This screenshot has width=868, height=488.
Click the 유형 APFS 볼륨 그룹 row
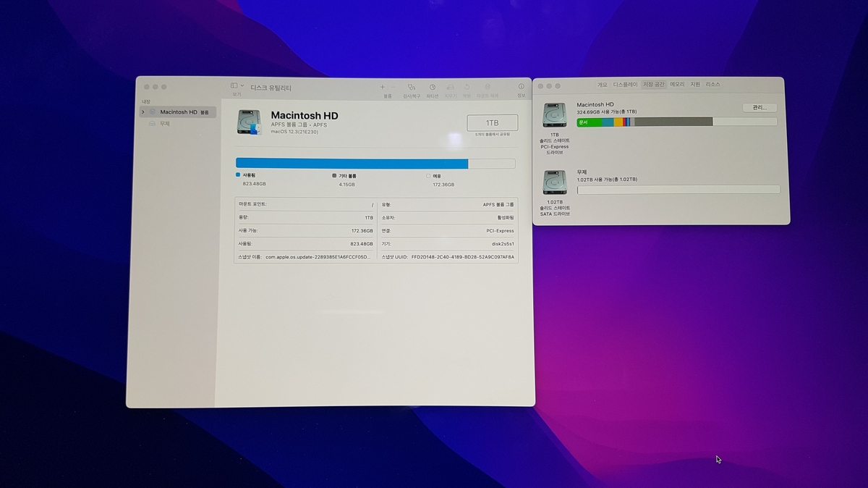click(x=448, y=204)
